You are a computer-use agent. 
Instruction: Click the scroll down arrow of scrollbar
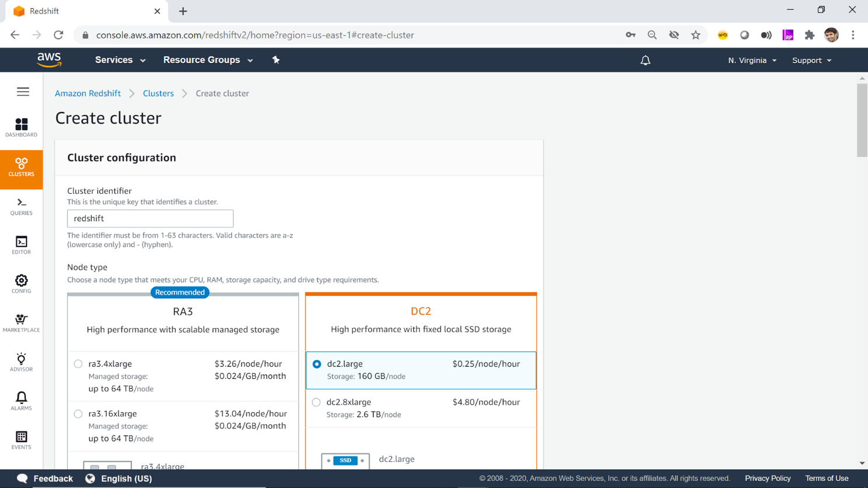(x=862, y=463)
